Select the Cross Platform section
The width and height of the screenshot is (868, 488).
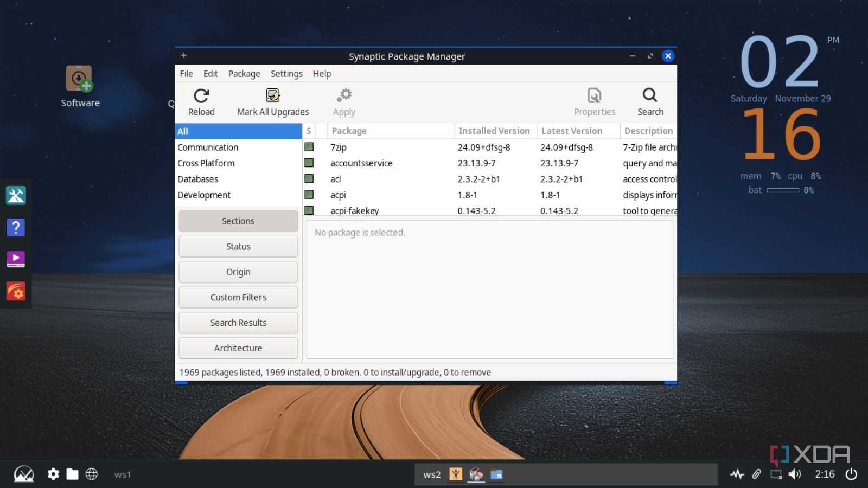(238, 163)
